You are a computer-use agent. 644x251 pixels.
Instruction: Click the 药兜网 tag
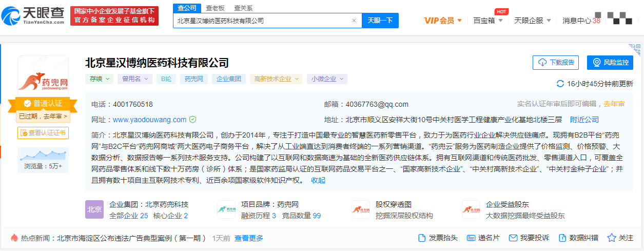pyautogui.click(x=194, y=79)
